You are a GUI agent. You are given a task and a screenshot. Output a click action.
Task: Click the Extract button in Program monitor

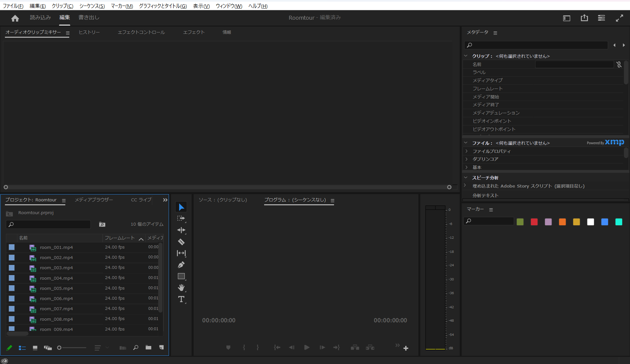click(x=370, y=348)
